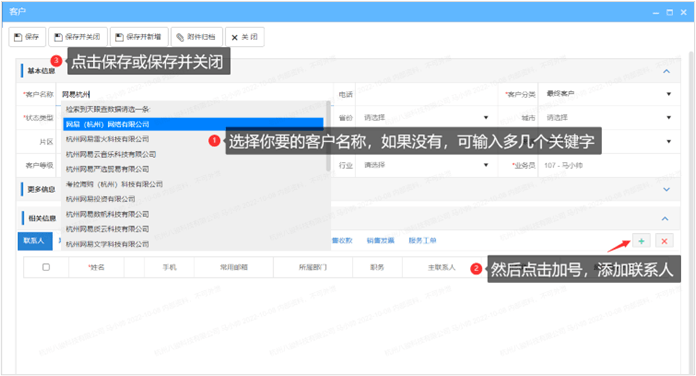Screen dimensions: 696x376
Task: Open the 省份 dropdown
Action: tap(426, 118)
